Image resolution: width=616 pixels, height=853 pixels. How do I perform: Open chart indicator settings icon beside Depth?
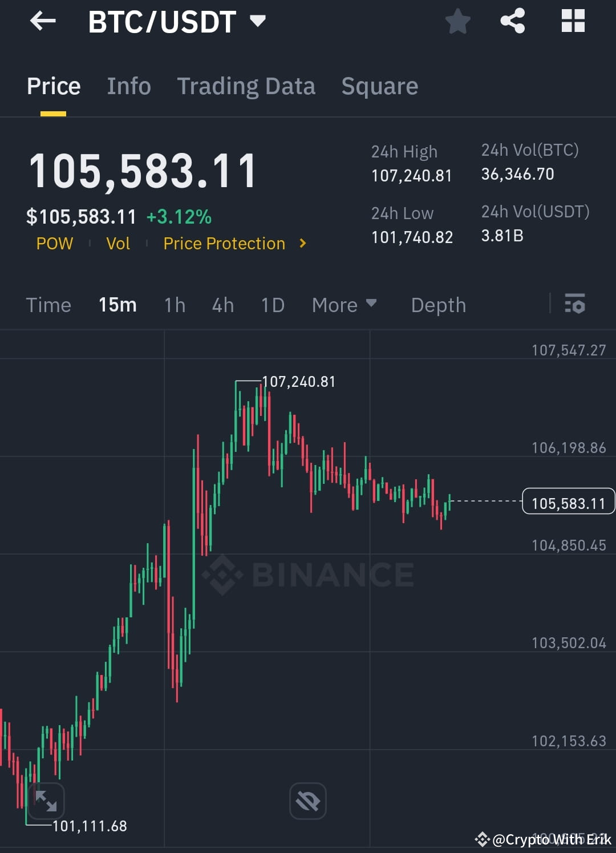575,305
